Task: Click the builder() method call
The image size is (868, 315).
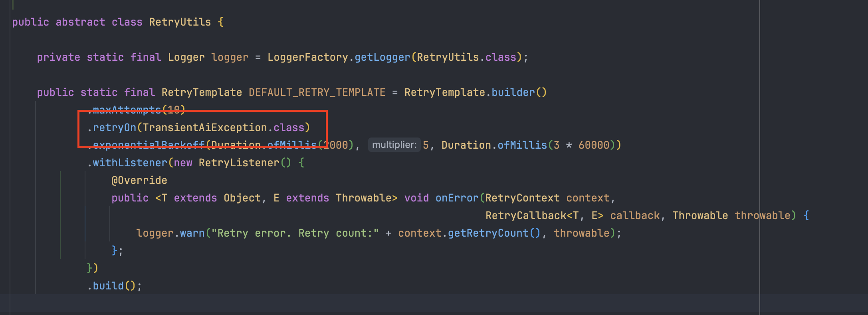Action: pyautogui.click(x=519, y=92)
